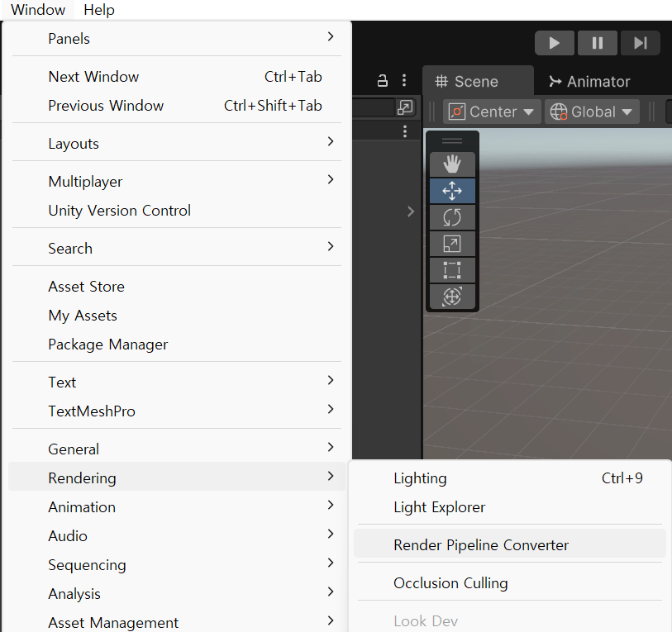Switch to the Animator tab
The height and width of the screenshot is (632, 672).
[x=589, y=81]
